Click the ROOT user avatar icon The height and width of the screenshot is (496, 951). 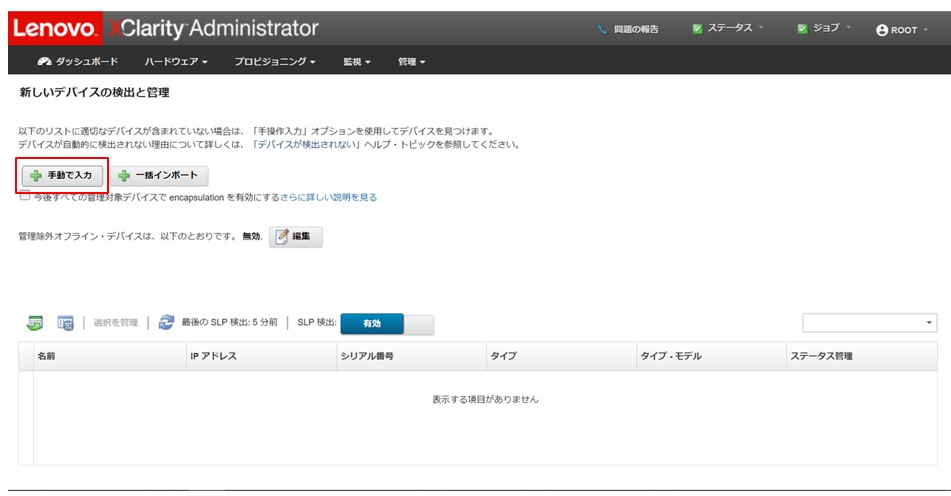(x=881, y=30)
